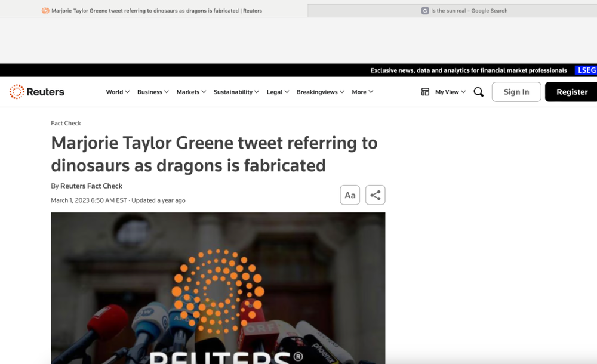Click the Reuters logo in the header

click(37, 92)
